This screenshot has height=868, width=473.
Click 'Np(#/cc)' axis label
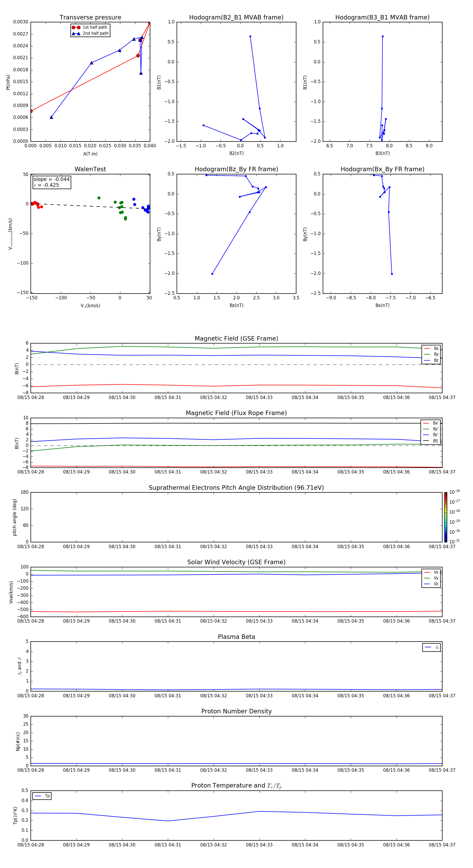tap(18, 741)
